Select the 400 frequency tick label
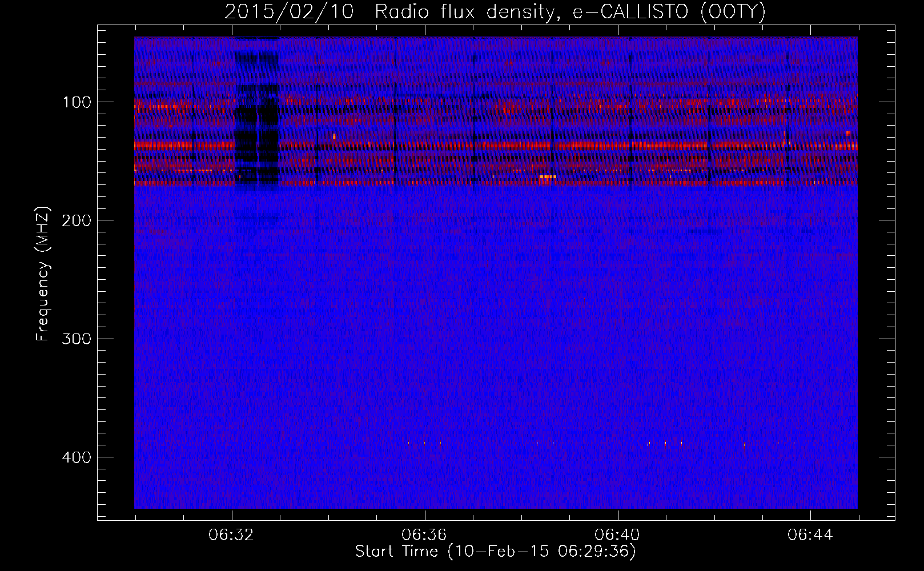 pos(77,457)
